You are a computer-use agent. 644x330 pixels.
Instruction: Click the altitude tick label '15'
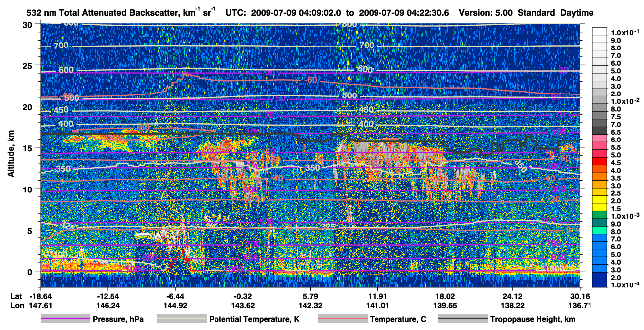pyautogui.click(x=29, y=147)
